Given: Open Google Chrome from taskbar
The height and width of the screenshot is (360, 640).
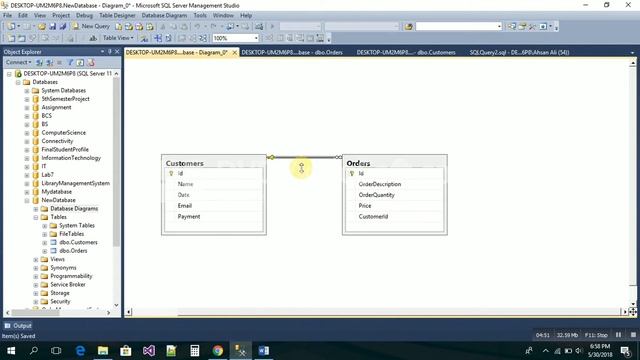Looking at the screenshot, I should (218, 351).
